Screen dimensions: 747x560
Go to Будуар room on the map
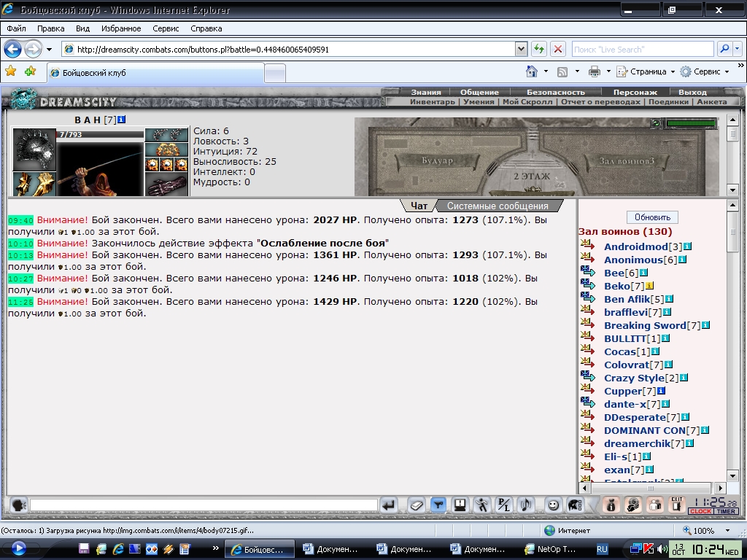tap(437, 160)
